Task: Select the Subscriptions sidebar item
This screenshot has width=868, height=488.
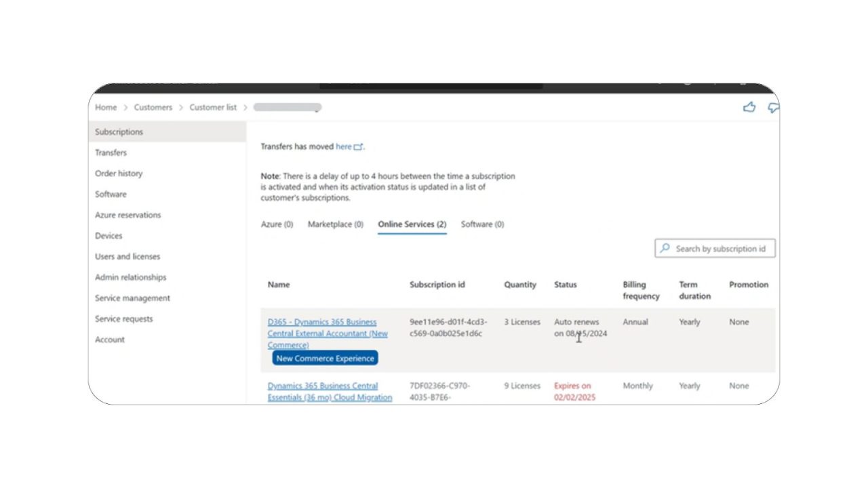Action: pos(119,131)
